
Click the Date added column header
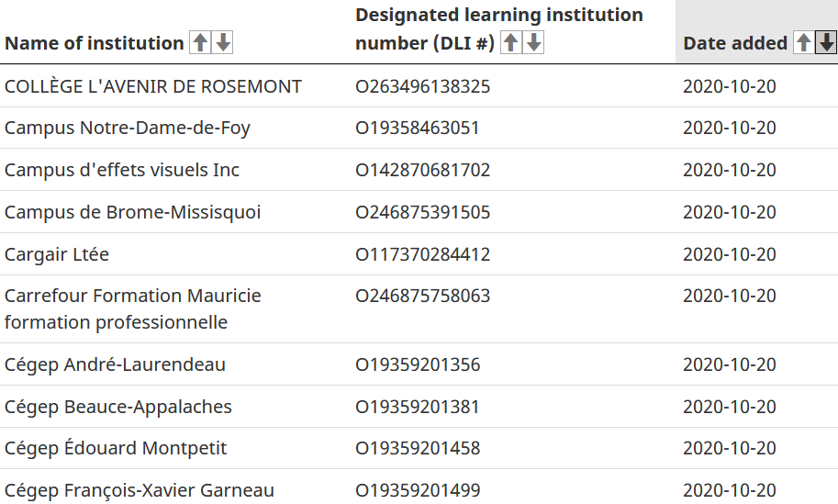click(x=735, y=43)
